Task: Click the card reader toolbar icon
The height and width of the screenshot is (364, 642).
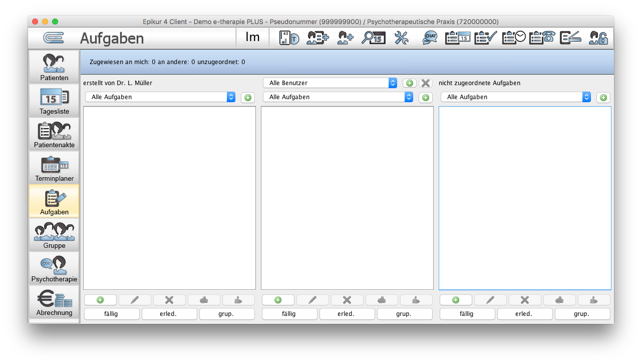Action: click(x=289, y=38)
